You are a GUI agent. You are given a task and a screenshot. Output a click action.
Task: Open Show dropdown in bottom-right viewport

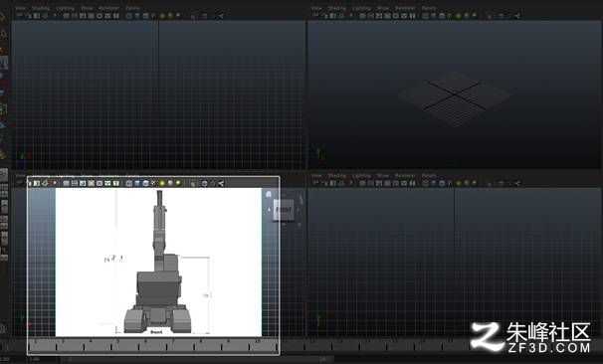pos(383,175)
